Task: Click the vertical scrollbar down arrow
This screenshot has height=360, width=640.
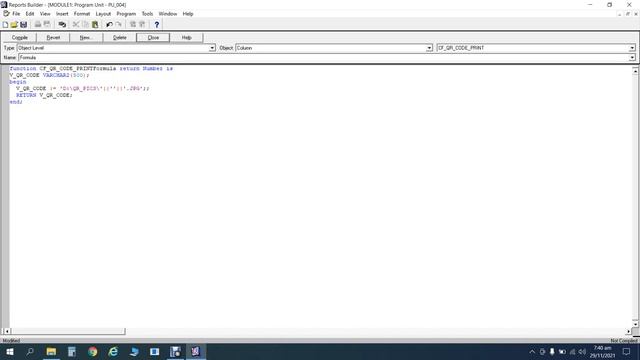Action: [x=635, y=323]
